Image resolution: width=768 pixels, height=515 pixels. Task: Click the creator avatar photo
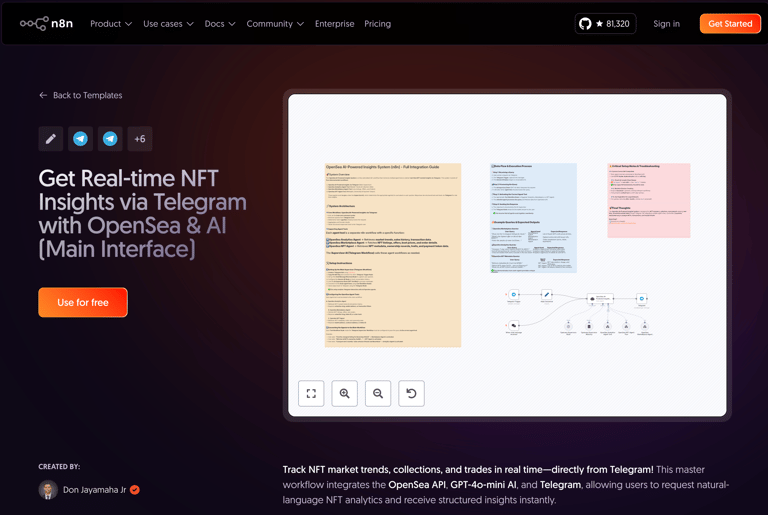pos(48,490)
